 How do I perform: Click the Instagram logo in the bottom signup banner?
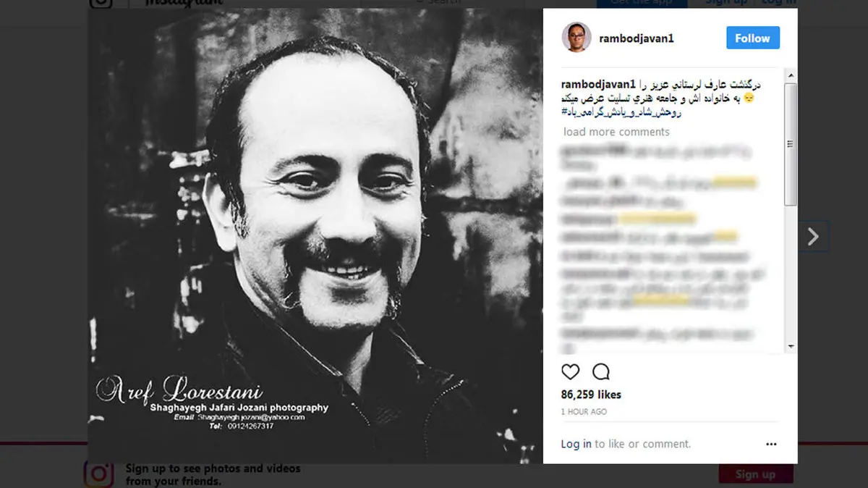(99, 474)
